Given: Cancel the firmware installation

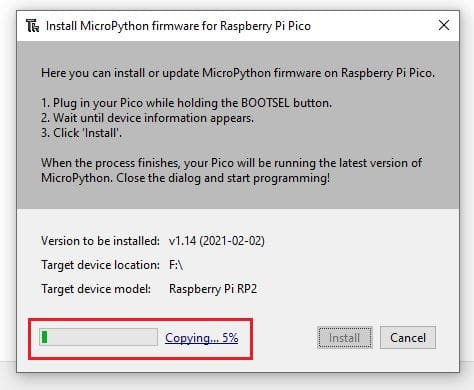Looking at the screenshot, I should [x=408, y=338].
